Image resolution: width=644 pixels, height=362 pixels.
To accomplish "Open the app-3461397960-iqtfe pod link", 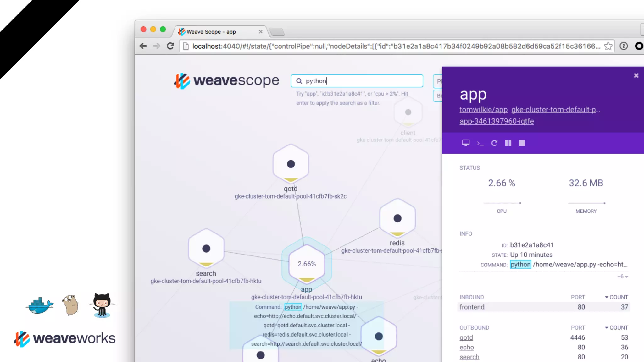I will 497,121.
